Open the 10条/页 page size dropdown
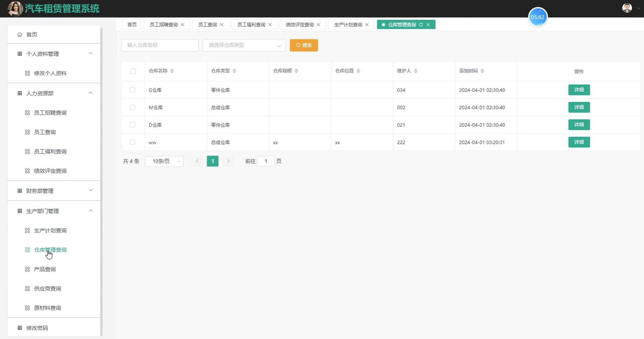This screenshot has width=644, height=339. pos(164,161)
